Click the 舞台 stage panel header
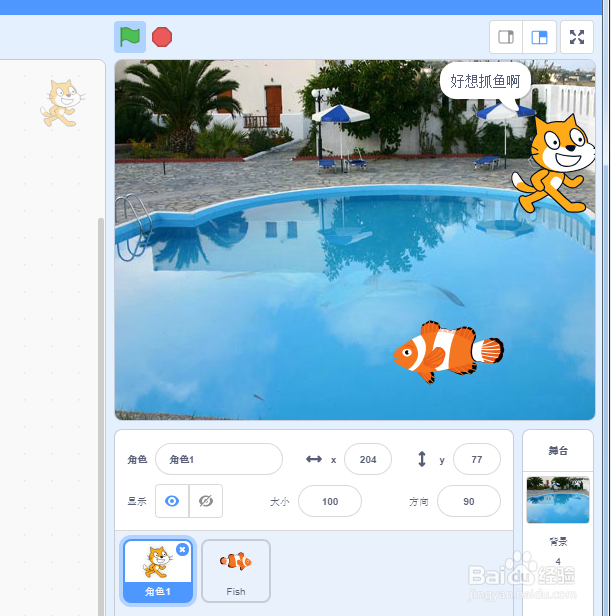 coord(558,451)
